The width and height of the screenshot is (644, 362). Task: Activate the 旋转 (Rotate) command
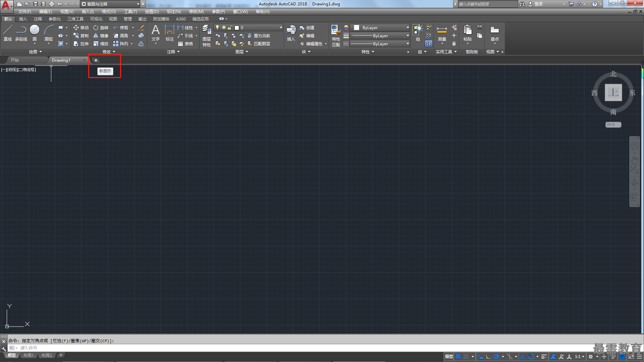pos(101,27)
